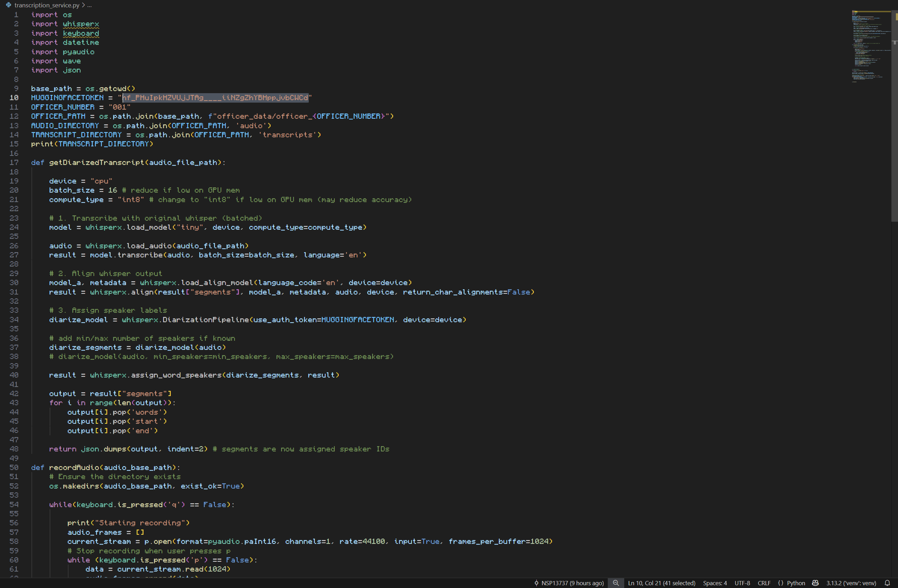The height and width of the screenshot is (588, 898).
Task: Click the highlighted HuggingFace token string
Action: (x=215, y=98)
